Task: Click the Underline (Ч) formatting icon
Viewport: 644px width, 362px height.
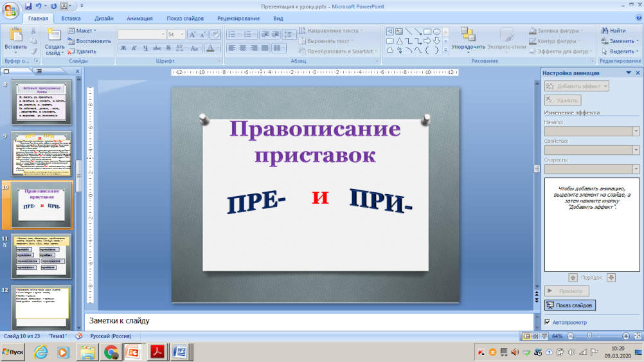Action: tap(145, 48)
